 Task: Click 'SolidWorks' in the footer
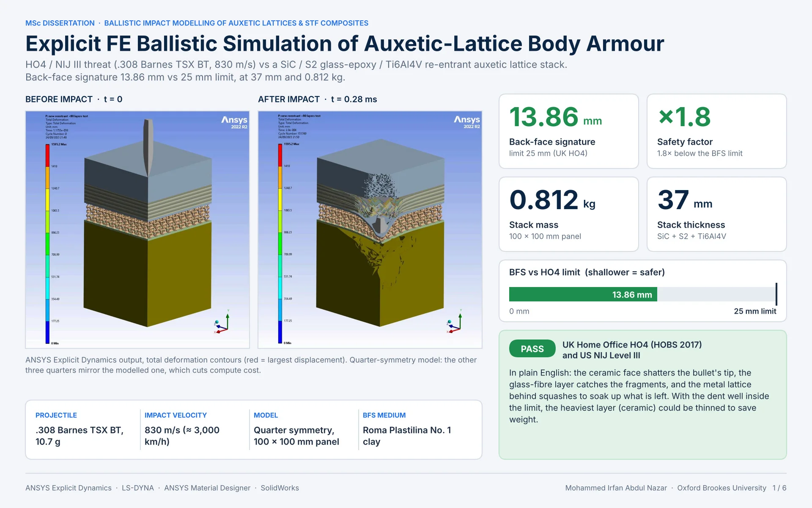click(x=280, y=488)
